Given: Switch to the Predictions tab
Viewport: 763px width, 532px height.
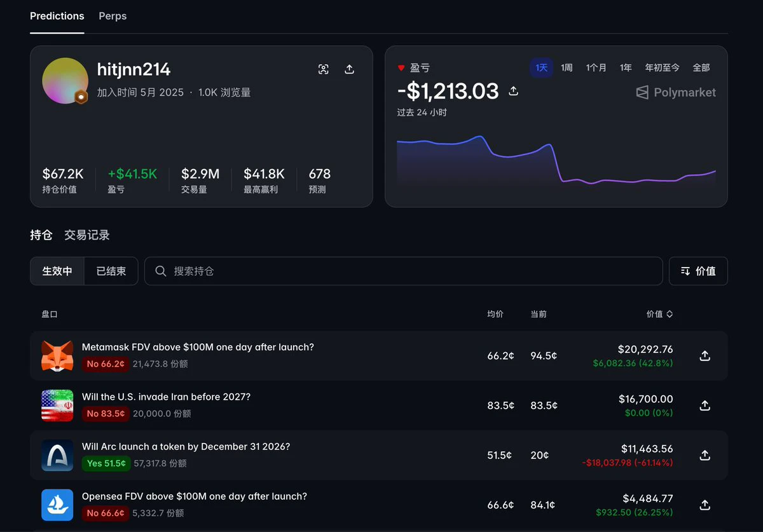Looking at the screenshot, I should tap(57, 16).
